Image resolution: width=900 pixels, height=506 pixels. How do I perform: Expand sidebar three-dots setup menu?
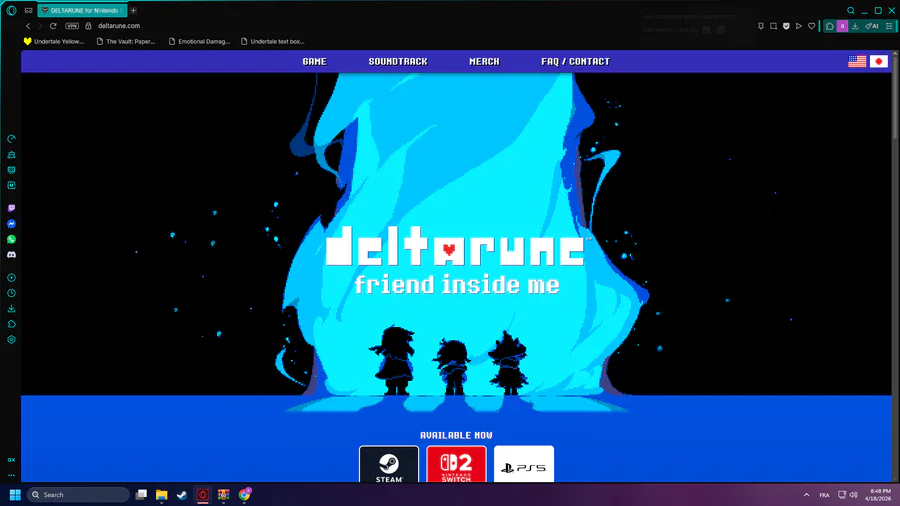(11, 475)
